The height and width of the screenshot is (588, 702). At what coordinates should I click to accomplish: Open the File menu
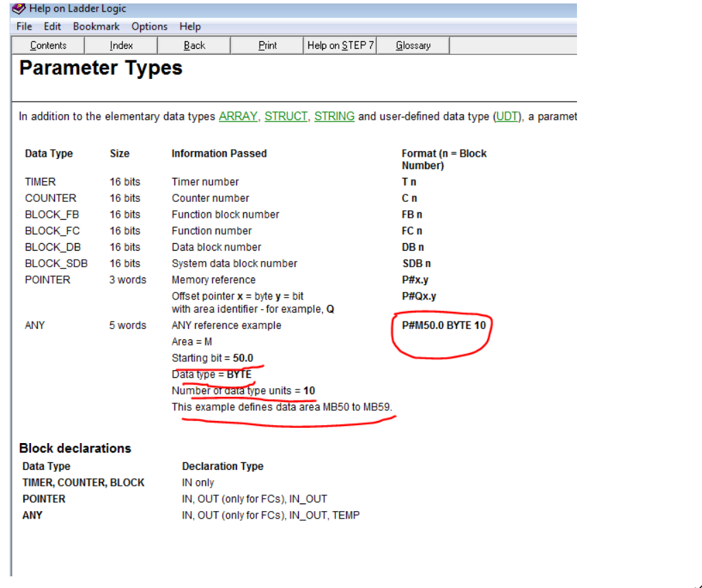pyautogui.click(x=24, y=26)
